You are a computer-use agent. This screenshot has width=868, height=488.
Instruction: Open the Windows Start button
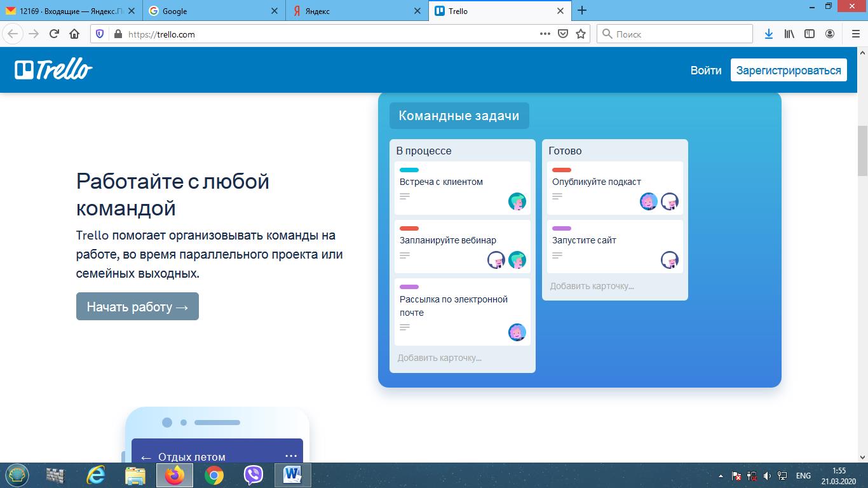tap(17, 475)
